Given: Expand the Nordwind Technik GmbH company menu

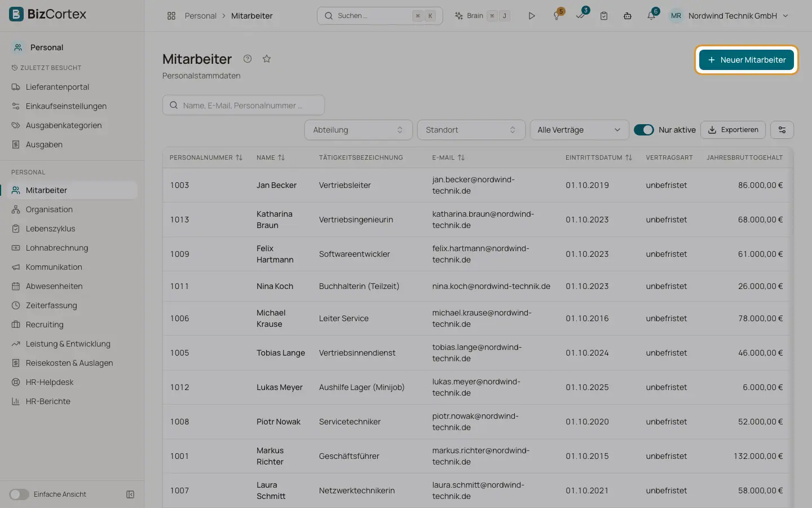Looking at the screenshot, I should click(738, 16).
